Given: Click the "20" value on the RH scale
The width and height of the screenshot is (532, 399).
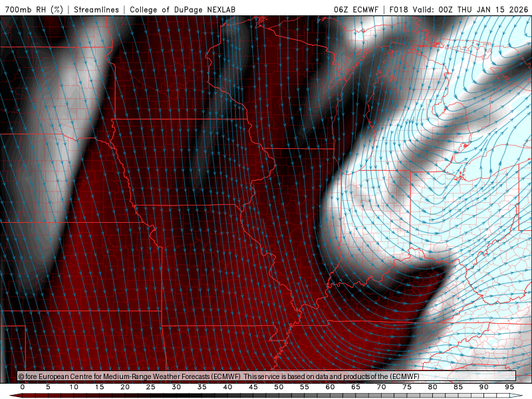Looking at the screenshot, I should [x=125, y=387].
